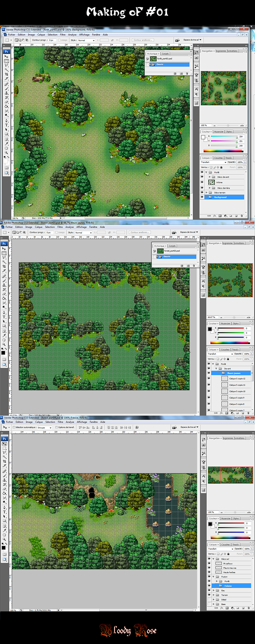Hide the Falaise group in forest_part04 window
255x644 pixels.
209,586
